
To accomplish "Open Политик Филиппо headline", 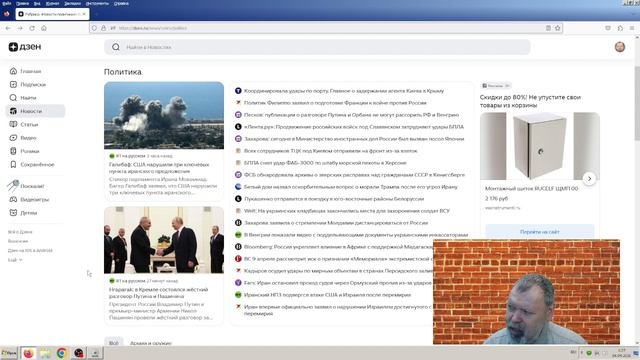I will (x=335, y=103).
